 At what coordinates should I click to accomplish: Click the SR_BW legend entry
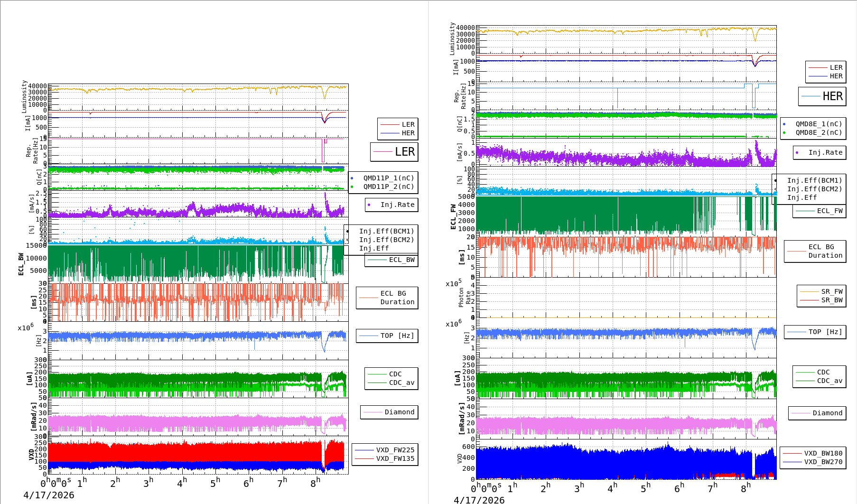831,300
